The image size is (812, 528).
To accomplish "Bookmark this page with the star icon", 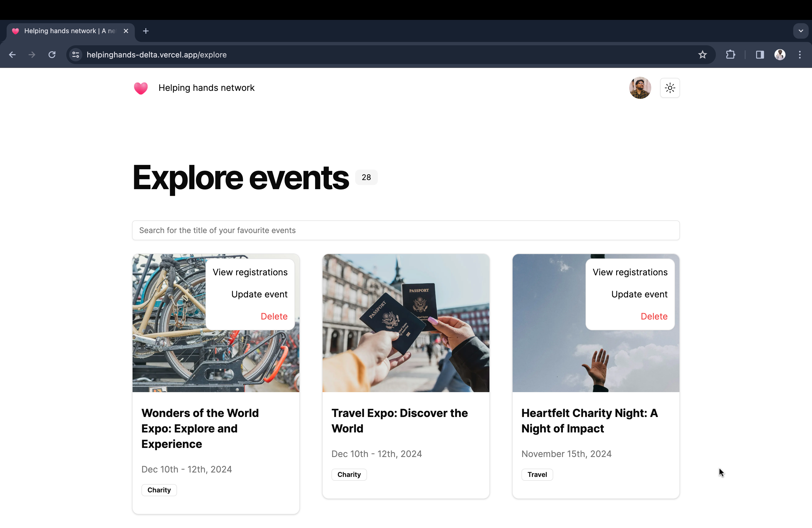I will point(702,55).
